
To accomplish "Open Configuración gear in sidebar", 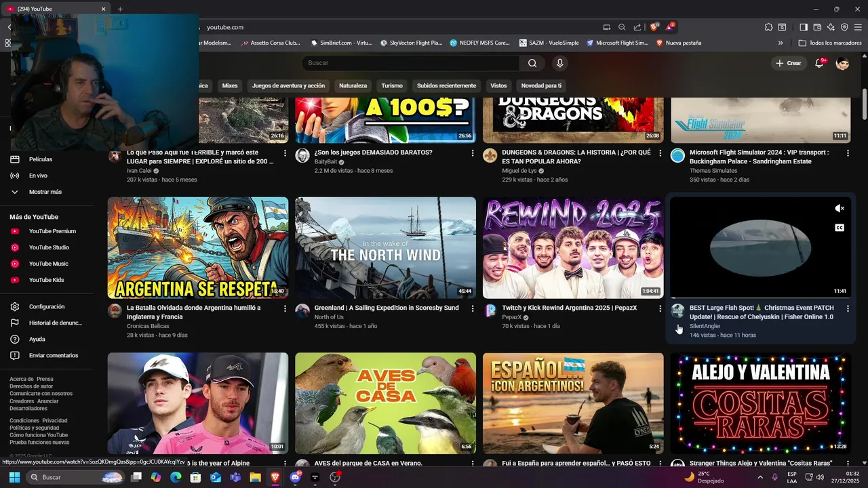I will coord(46,306).
